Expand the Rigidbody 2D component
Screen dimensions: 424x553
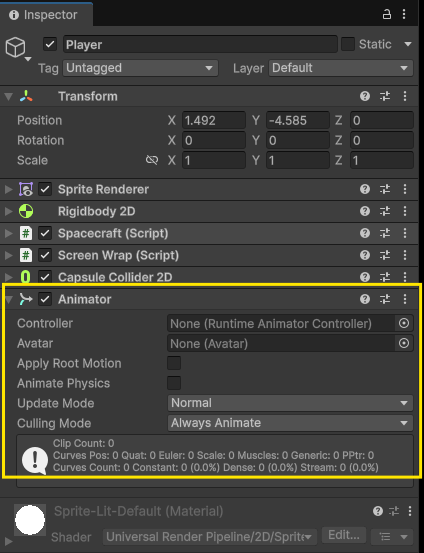pyautogui.click(x=8, y=211)
